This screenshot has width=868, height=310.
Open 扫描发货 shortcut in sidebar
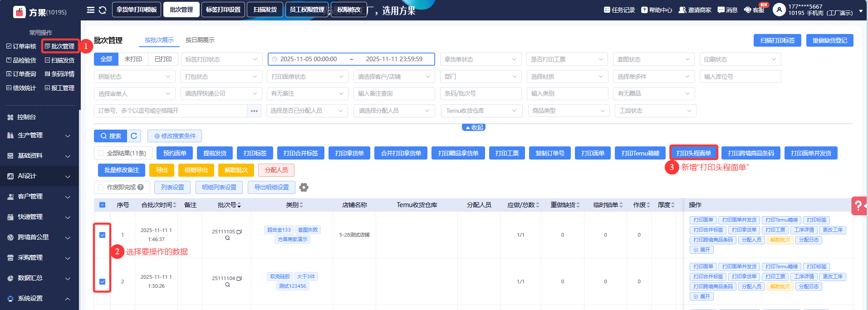[x=59, y=60]
